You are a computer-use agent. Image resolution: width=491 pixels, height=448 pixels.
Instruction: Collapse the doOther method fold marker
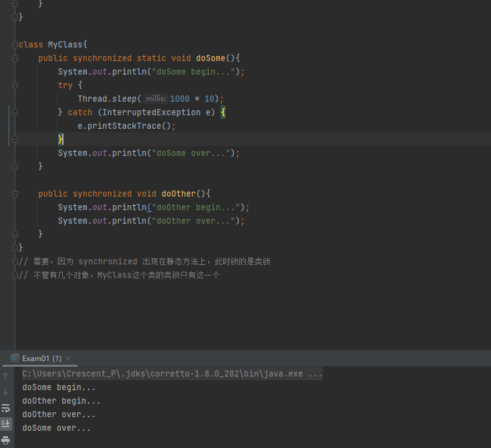[15, 194]
